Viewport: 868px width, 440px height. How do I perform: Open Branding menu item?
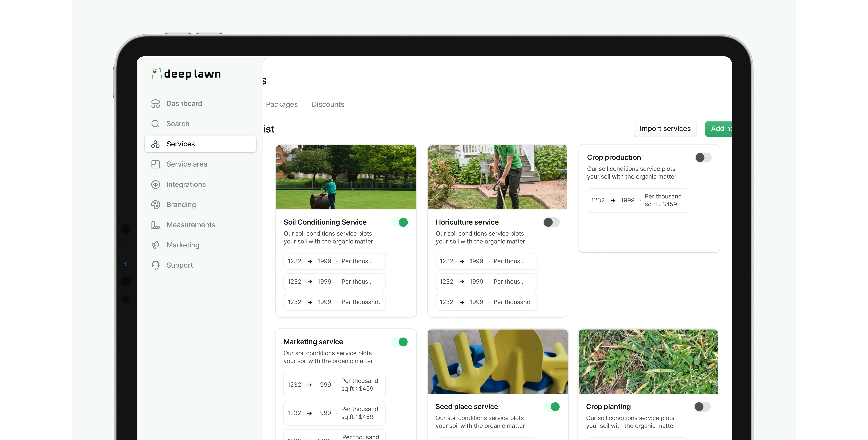pyautogui.click(x=200, y=204)
